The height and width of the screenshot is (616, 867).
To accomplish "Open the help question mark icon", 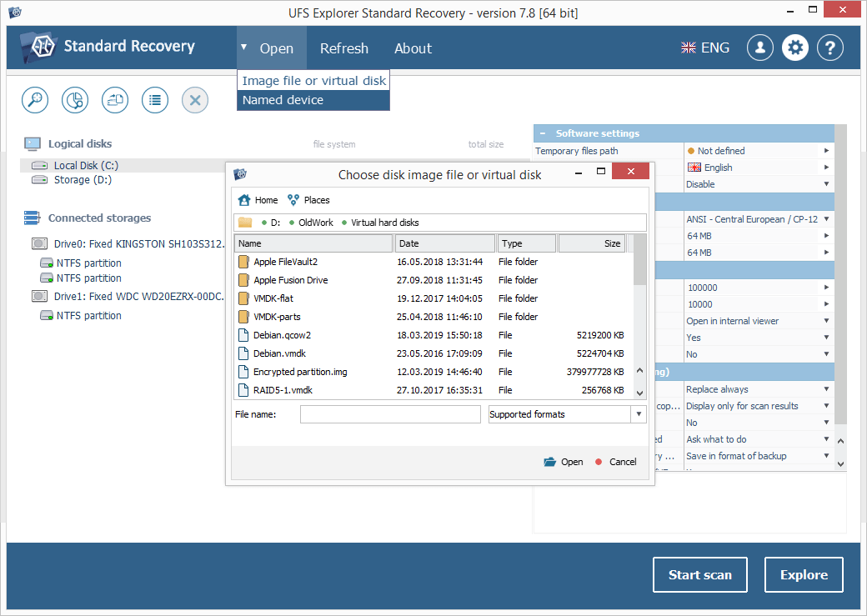I will click(830, 48).
